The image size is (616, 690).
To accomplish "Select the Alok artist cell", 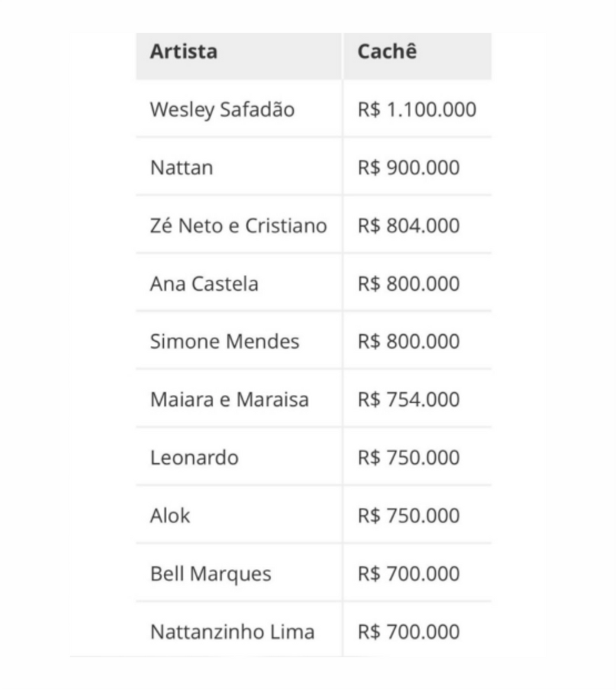I will pos(170,515).
